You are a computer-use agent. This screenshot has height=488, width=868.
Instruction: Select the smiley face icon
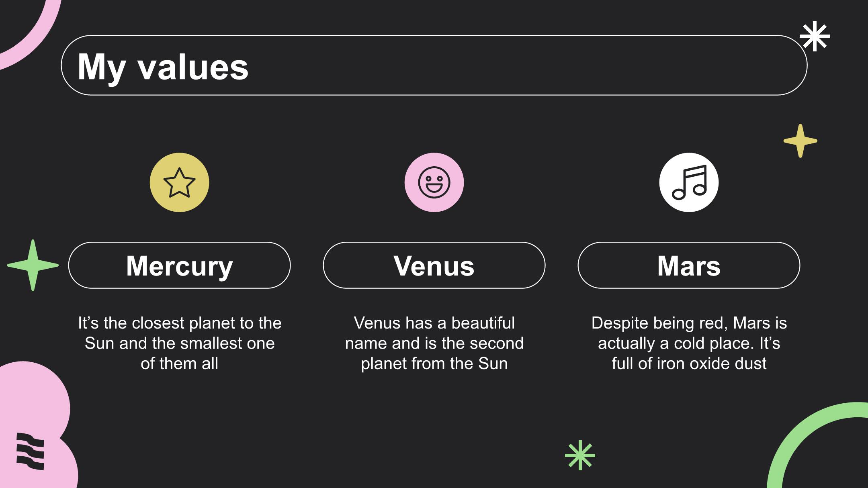tap(434, 182)
